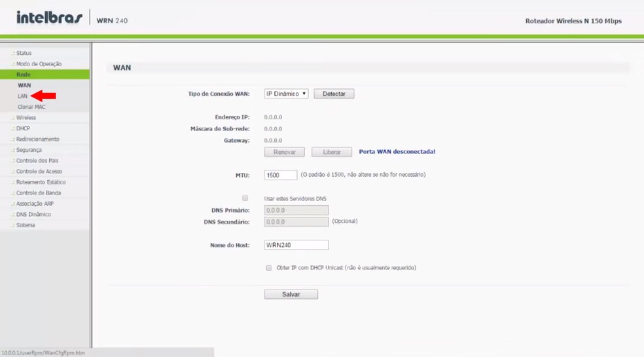
Task: Open the DHCP menu section
Action: pos(23,128)
